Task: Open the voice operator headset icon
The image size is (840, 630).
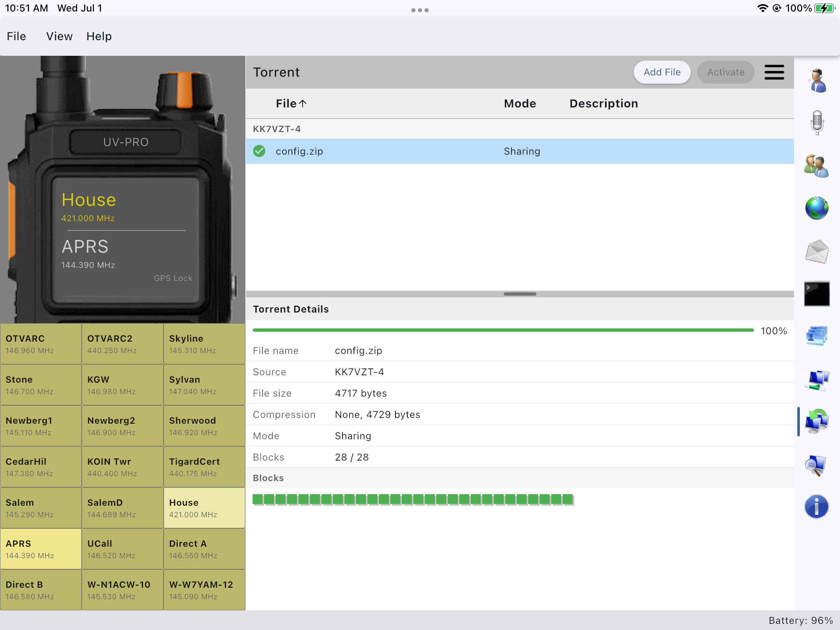Action: [817, 81]
